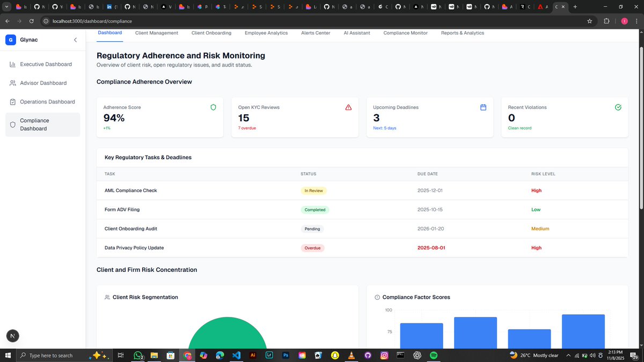Screen dimensions: 644x362
Task: Open the tab search dropdown arrow
Action: click(7, 7)
